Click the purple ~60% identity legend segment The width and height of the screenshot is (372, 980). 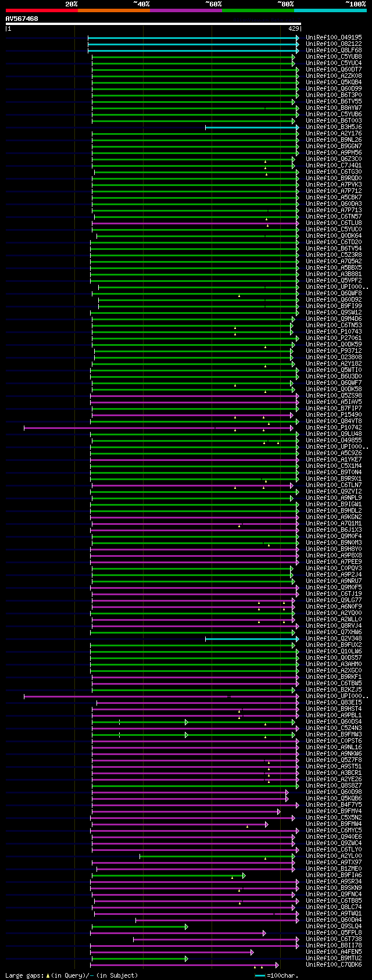[186, 10]
